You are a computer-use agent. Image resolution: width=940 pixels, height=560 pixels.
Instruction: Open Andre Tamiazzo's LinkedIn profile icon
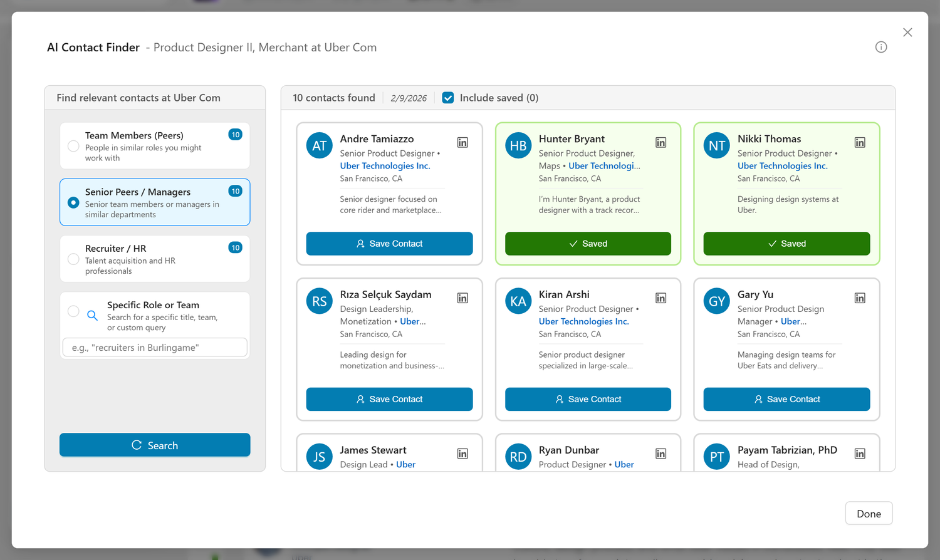[462, 143]
